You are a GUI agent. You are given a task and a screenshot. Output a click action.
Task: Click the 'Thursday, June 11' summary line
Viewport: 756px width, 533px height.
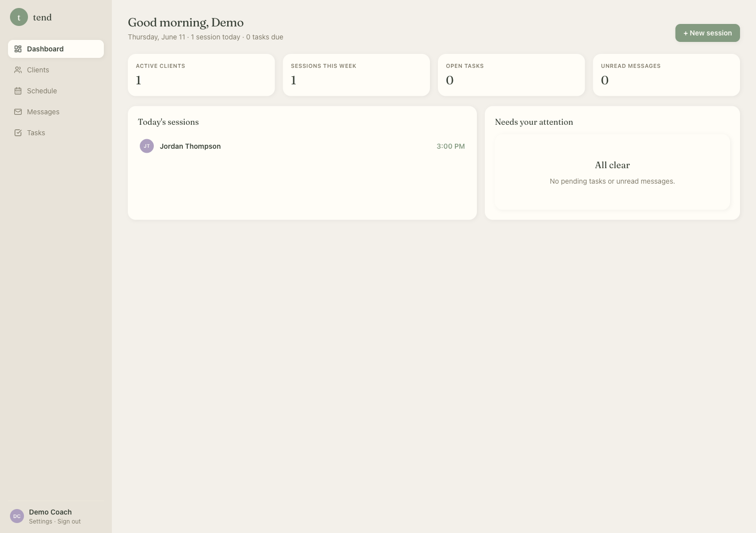pyautogui.click(x=205, y=37)
